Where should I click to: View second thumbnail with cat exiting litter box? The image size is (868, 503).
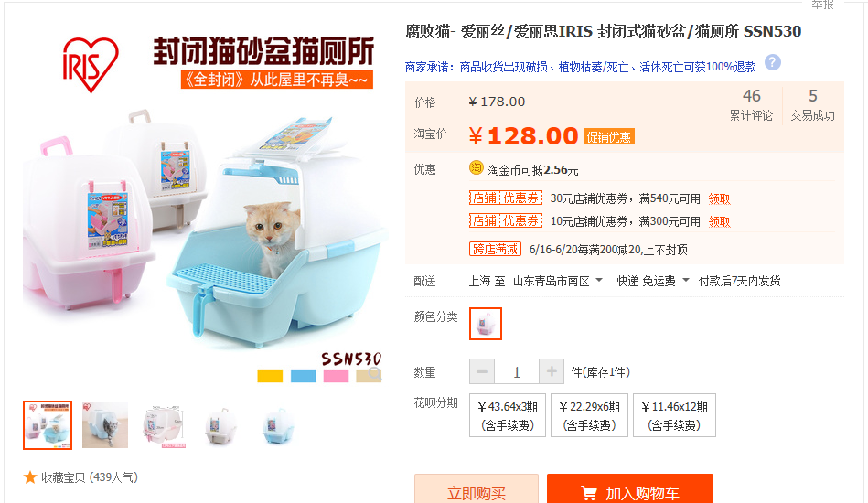tap(105, 425)
